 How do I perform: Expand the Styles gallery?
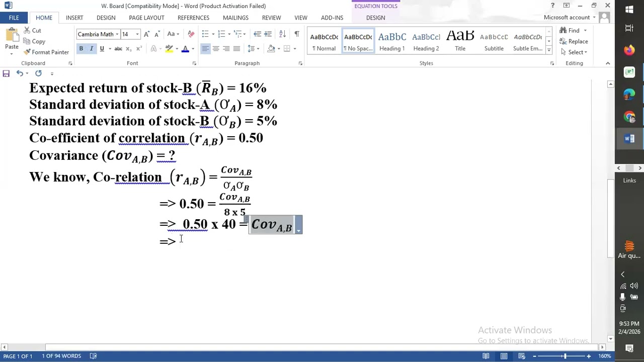[x=549, y=50]
